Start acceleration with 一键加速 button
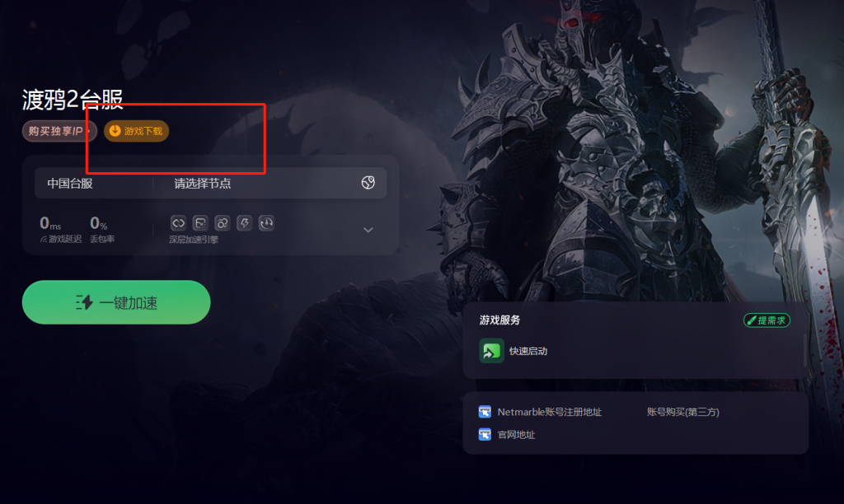 (116, 302)
